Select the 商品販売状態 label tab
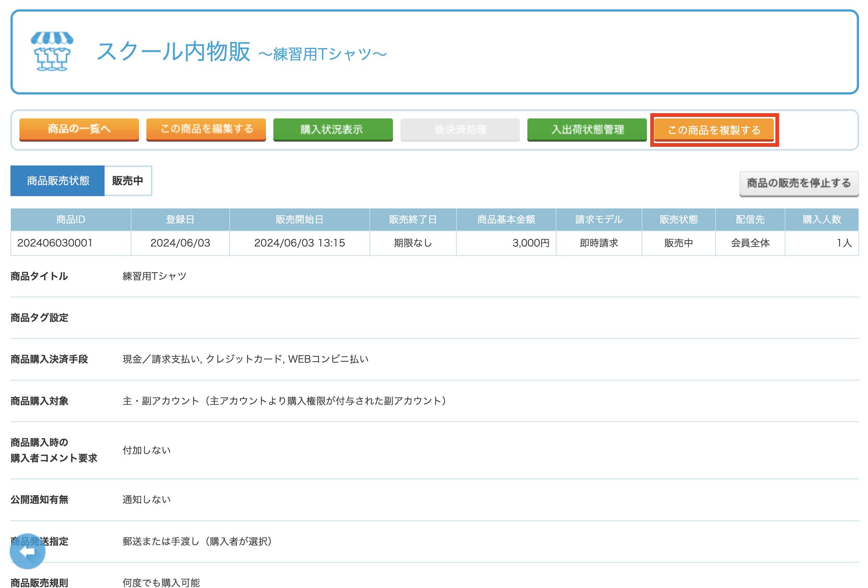Screen dimensions: 868x588 [x=58, y=181]
